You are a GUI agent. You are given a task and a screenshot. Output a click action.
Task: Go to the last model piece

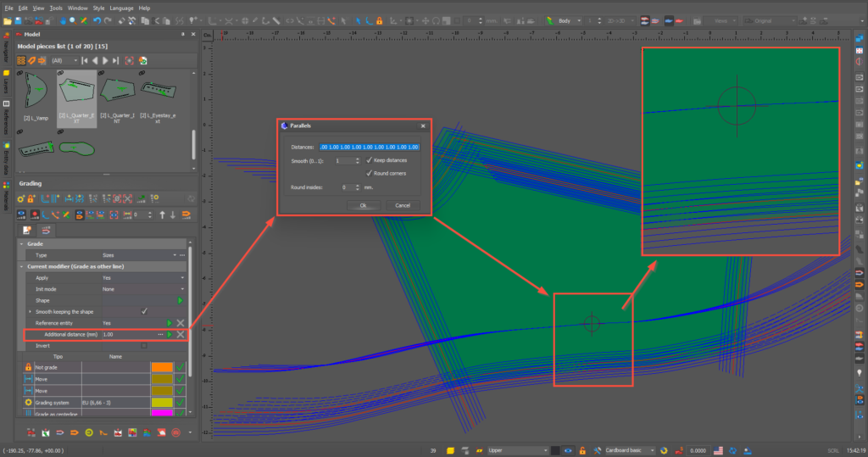pyautogui.click(x=115, y=61)
